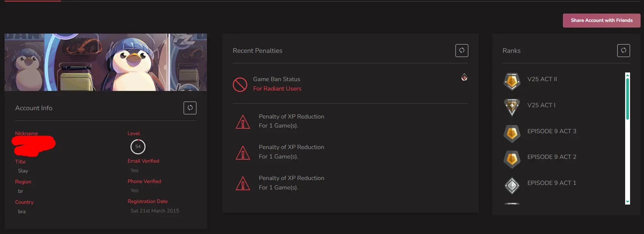The width and height of the screenshot is (644, 234).
Task: Click the second XP Reduction warning icon
Action: [x=243, y=152]
